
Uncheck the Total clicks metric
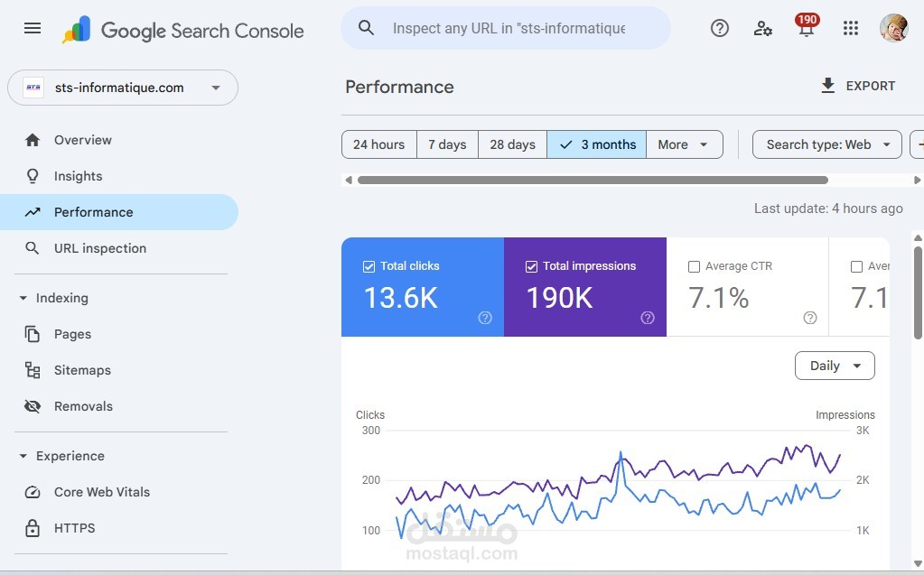click(369, 265)
